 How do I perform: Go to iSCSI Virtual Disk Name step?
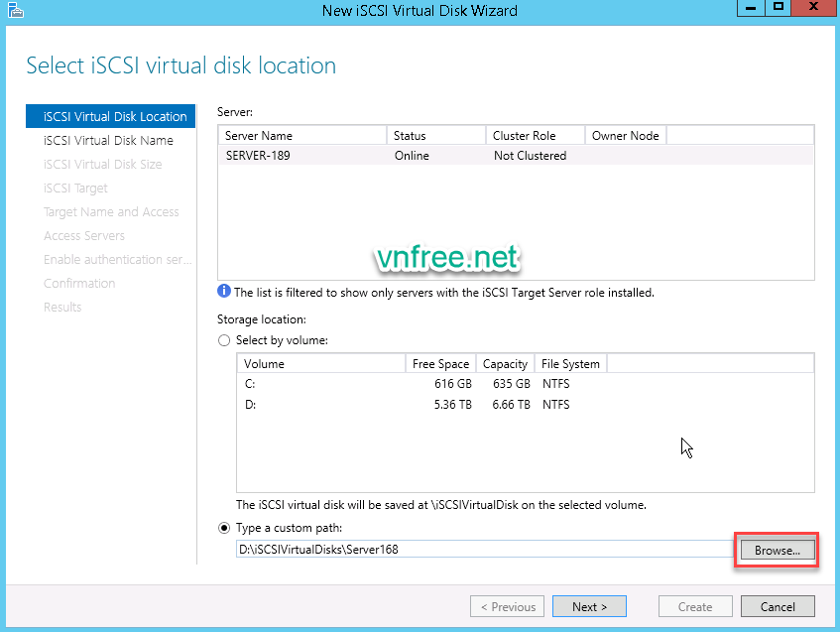108,141
